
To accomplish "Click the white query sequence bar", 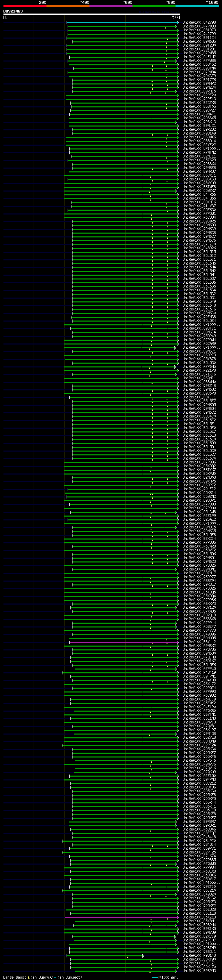I will coord(92,15).
